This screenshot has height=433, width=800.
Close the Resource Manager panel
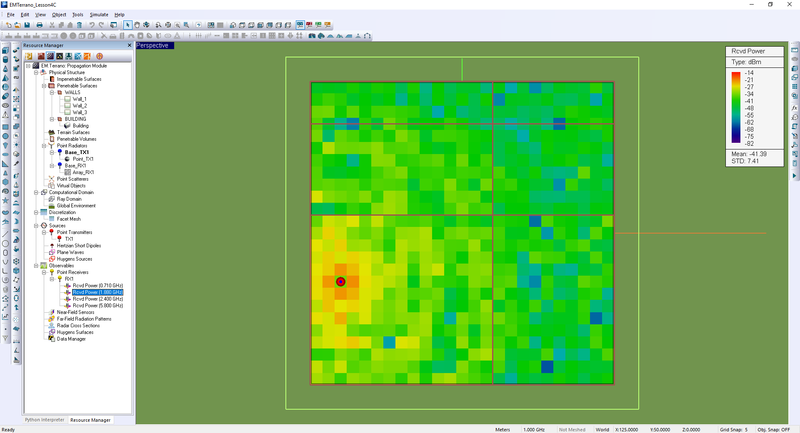click(x=128, y=44)
